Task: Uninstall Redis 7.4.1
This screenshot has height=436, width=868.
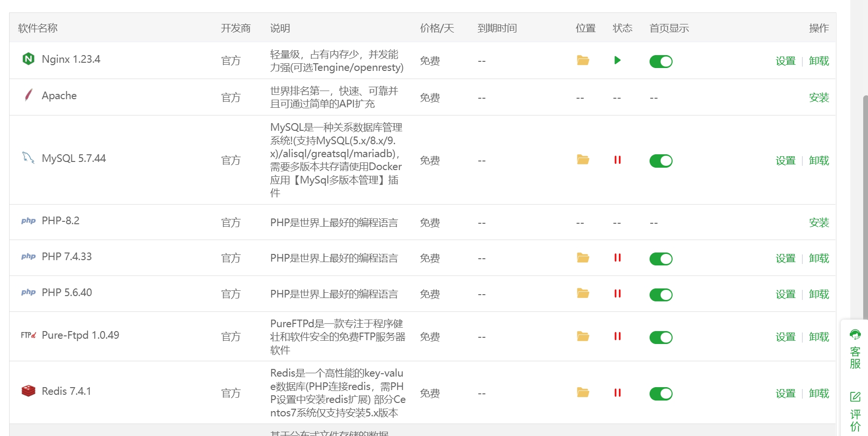Action: click(819, 393)
